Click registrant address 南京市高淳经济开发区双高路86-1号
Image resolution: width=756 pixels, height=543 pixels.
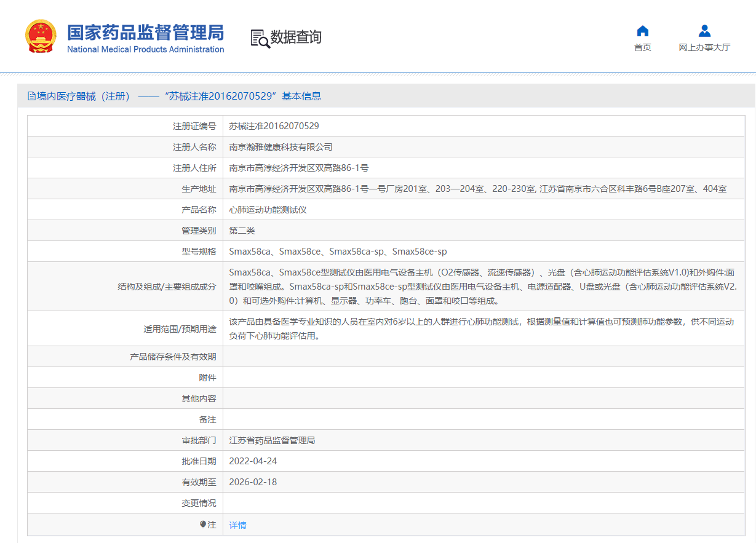(x=299, y=168)
